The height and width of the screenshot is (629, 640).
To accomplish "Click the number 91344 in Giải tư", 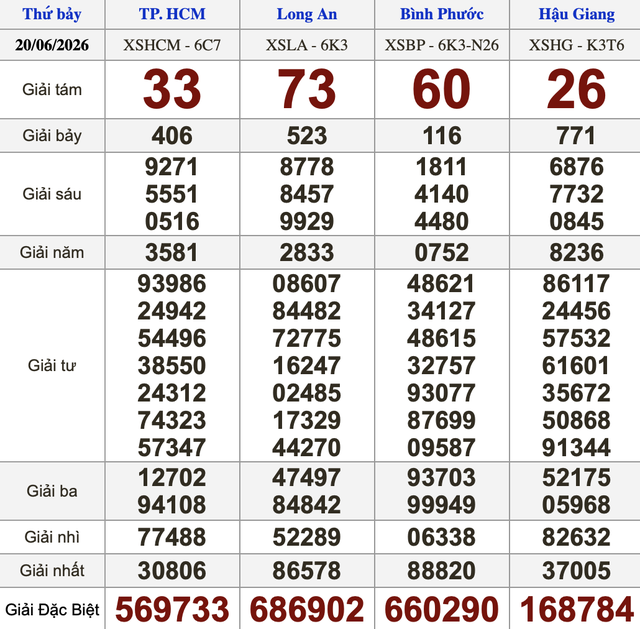I will [576, 448].
